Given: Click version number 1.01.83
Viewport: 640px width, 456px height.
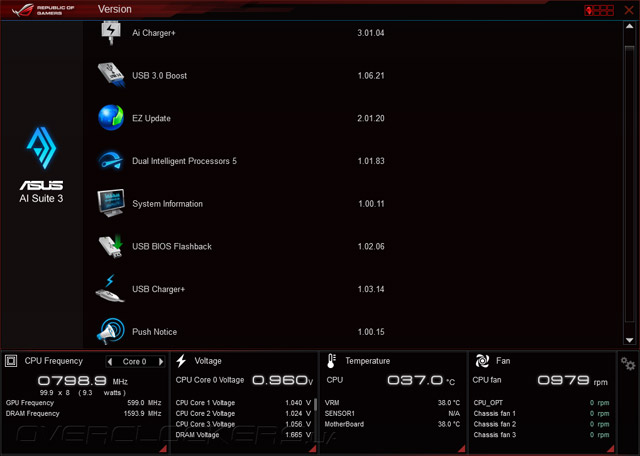Looking at the screenshot, I should tap(371, 161).
